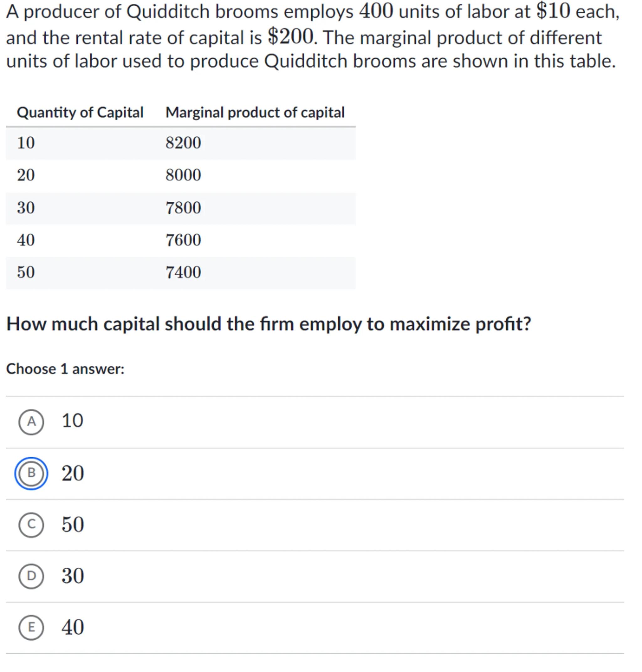Click the 7600 marginal product cell
The width and height of the screenshot is (642, 672).
[183, 240]
